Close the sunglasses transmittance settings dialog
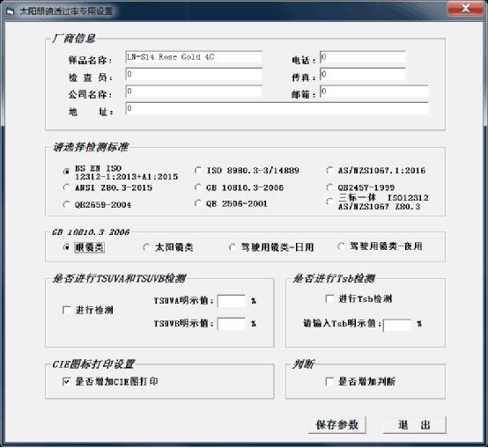This screenshot has height=448, width=488. click(x=465, y=8)
